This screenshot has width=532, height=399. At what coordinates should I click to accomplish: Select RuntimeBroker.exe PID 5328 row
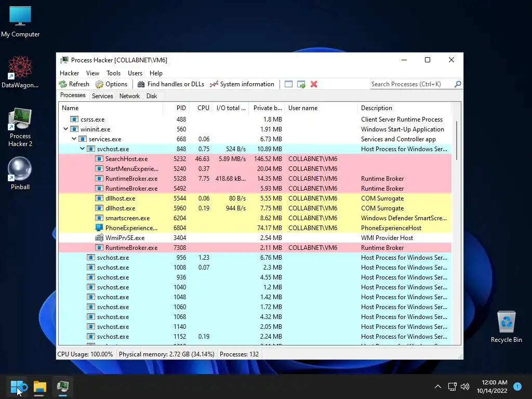255,179
